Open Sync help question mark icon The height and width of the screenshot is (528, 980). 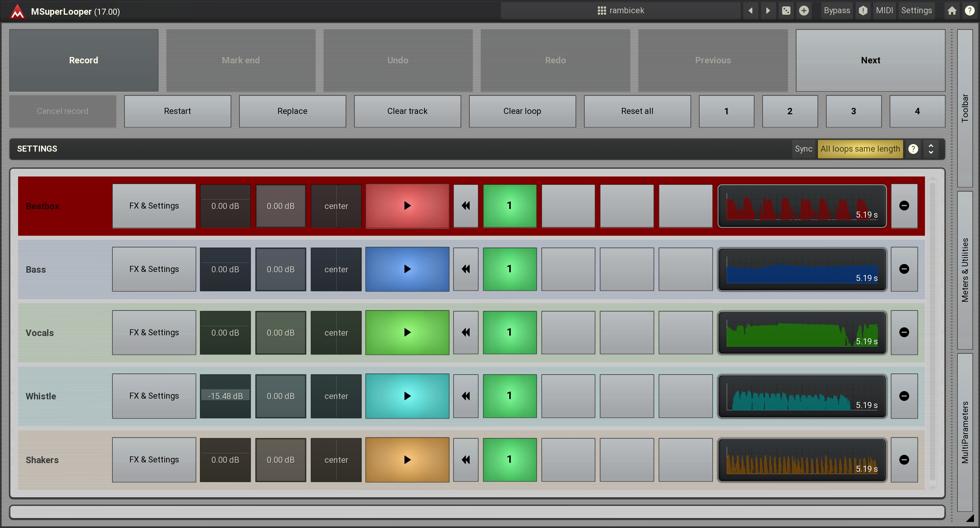(x=913, y=149)
